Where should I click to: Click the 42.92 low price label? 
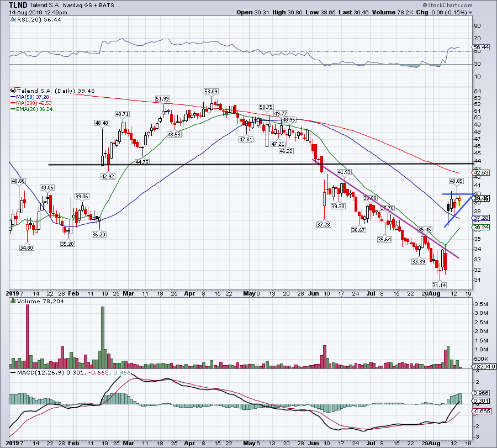click(x=108, y=177)
